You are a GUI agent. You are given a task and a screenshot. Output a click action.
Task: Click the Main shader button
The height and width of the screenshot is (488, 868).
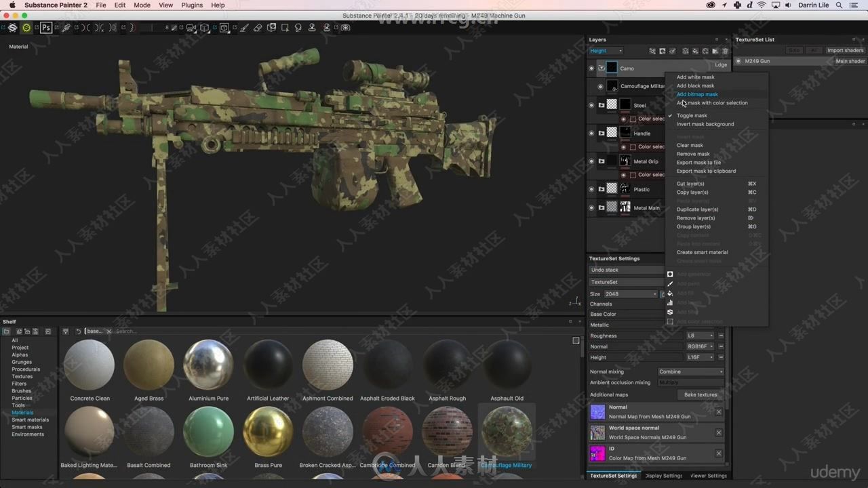point(850,61)
